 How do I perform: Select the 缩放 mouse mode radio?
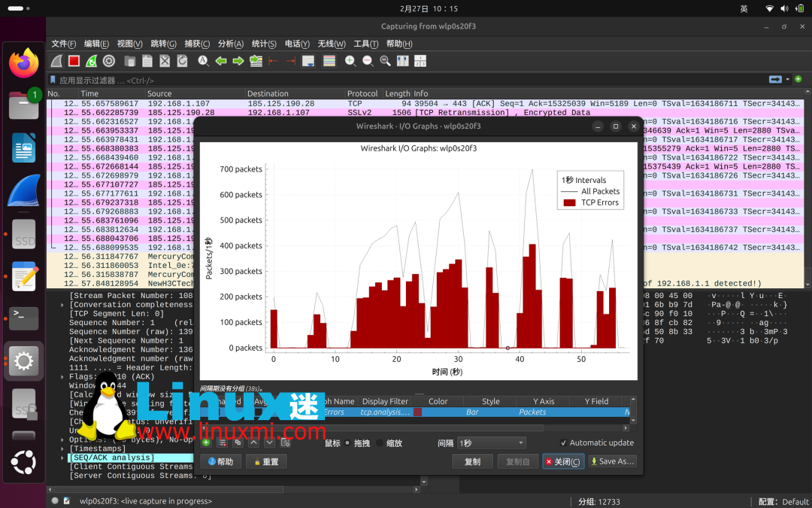[x=380, y=443]
